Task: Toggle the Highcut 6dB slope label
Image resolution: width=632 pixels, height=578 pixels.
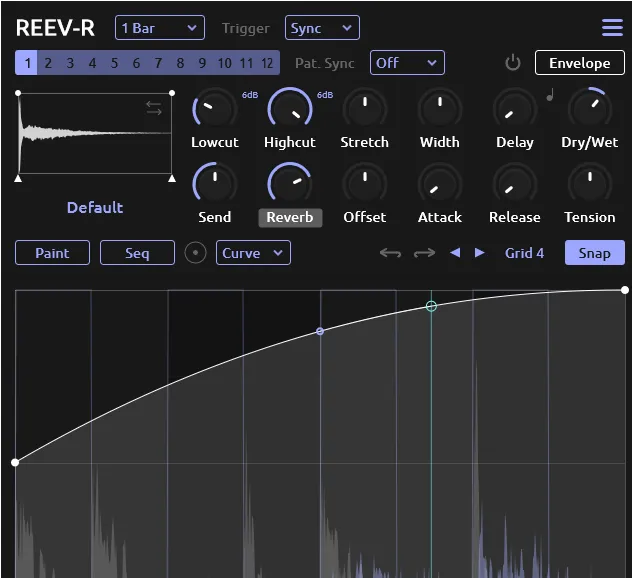Action: click(x=325, y=95)
